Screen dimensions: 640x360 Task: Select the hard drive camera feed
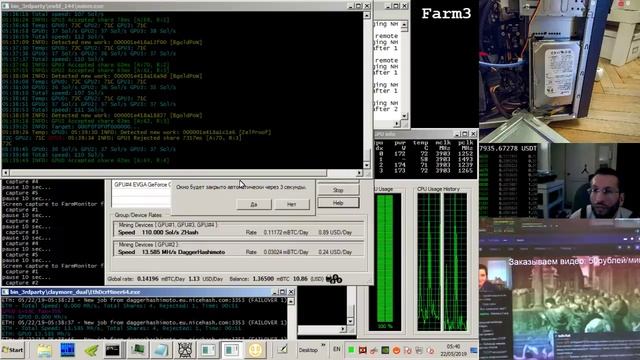click(x=560, y=71)
